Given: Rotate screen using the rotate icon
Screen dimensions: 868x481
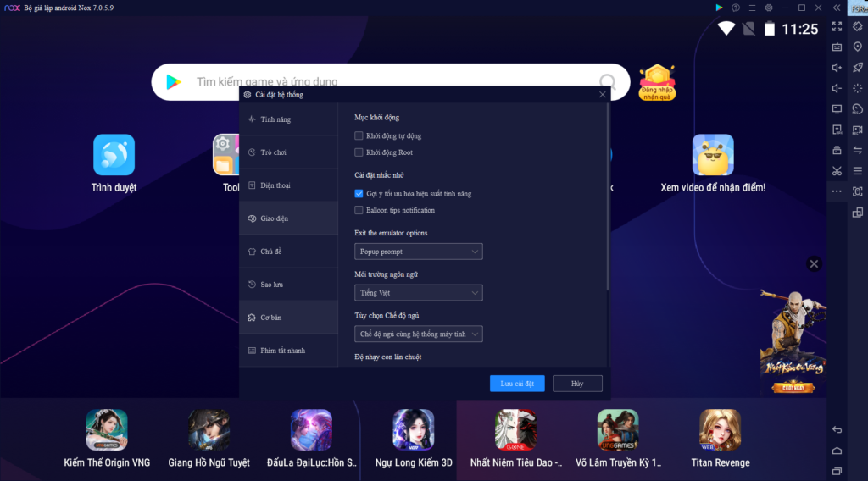Looking at the screenshot, I should click(x=858, y=26).
